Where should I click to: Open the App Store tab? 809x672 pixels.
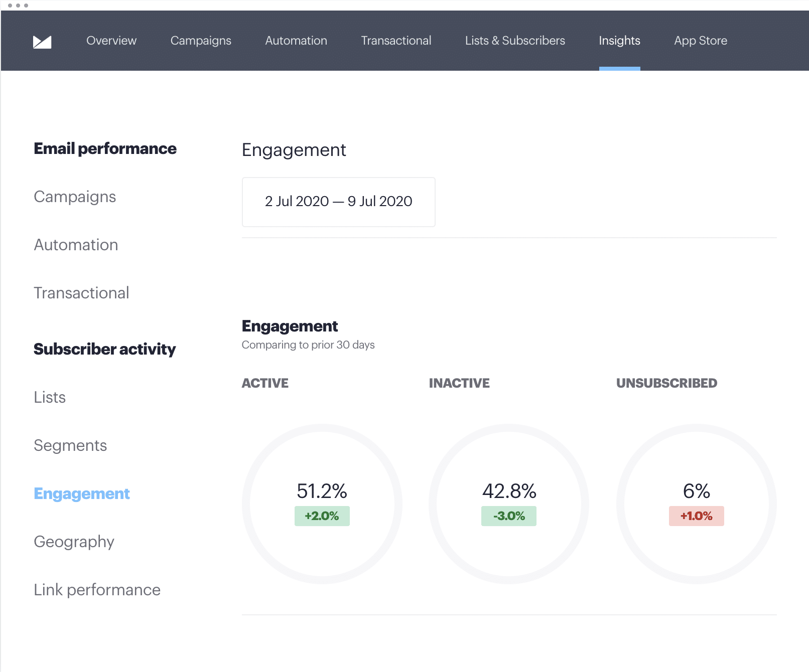[700, 41]
